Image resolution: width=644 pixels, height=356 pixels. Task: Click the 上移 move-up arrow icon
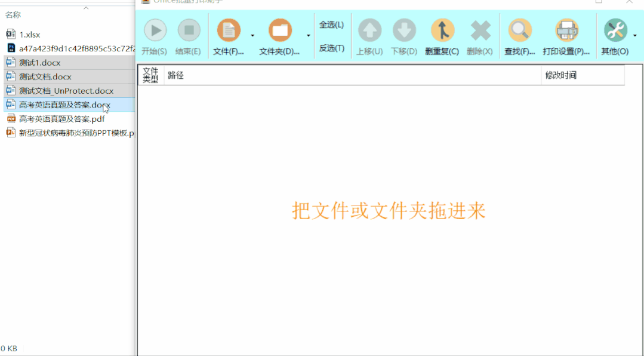[369, 30]
